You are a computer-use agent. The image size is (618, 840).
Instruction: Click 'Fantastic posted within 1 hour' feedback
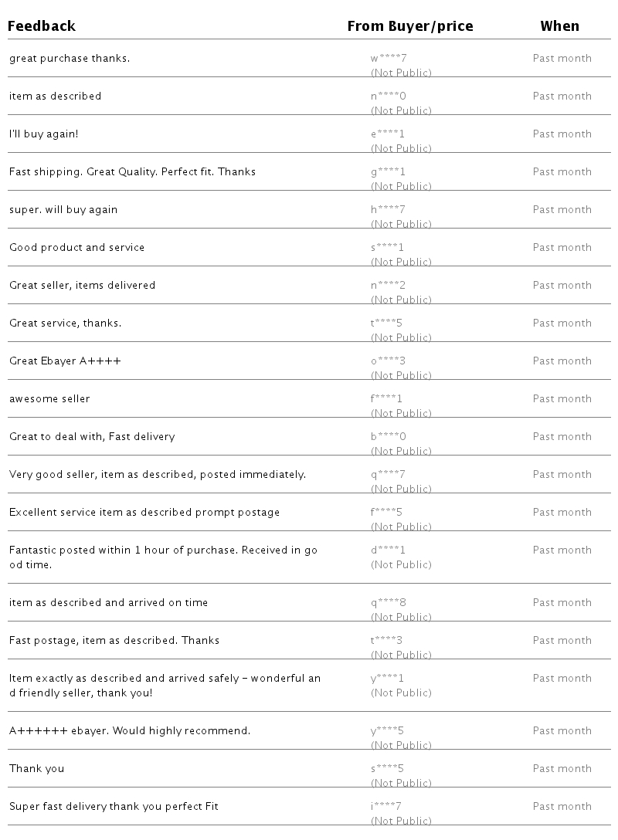[x=163, y=557]
